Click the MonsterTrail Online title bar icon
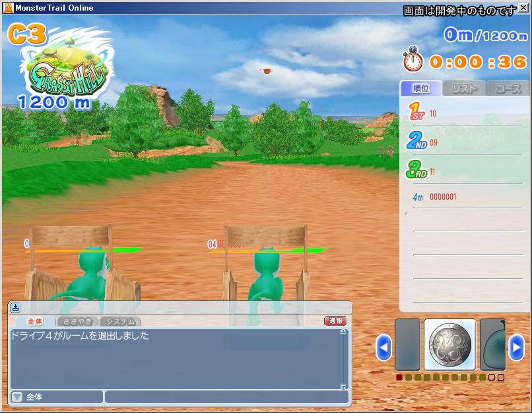Viewport: 532px width, 413px height. click(x=8, y=7)
